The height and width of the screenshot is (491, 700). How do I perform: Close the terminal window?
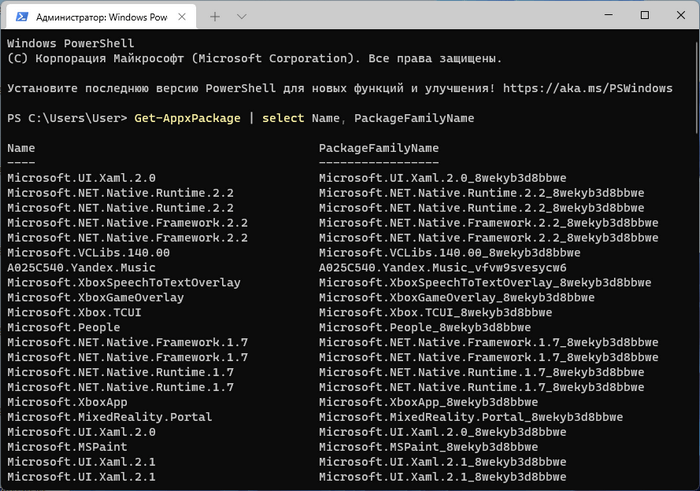pos(681,15)
